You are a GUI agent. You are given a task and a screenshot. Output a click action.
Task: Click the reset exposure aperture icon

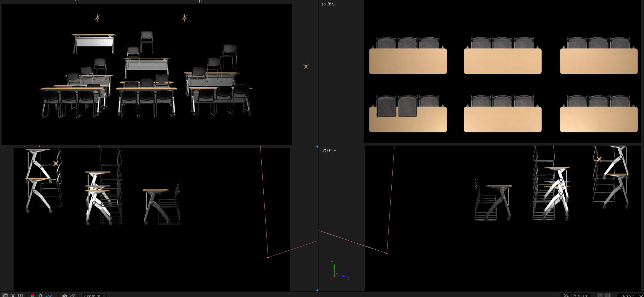[40, 296]
